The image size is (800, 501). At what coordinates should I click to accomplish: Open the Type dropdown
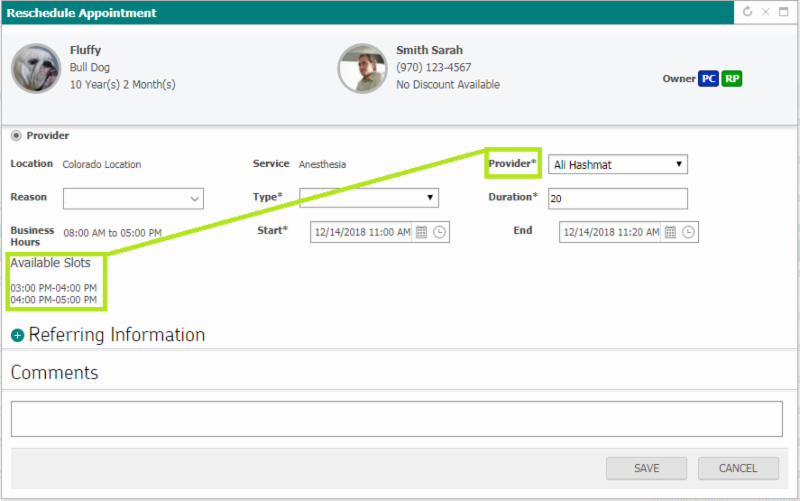[x=369, y=197]
